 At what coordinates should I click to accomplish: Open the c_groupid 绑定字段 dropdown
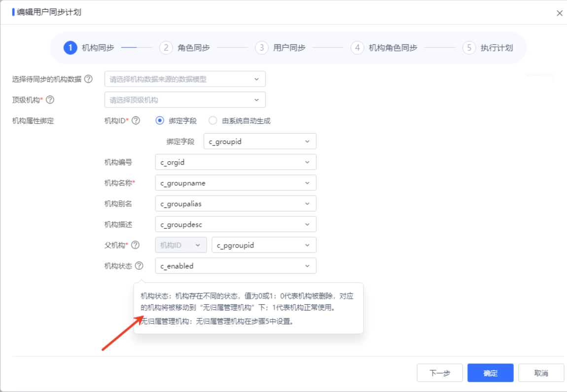coord(260,142)
